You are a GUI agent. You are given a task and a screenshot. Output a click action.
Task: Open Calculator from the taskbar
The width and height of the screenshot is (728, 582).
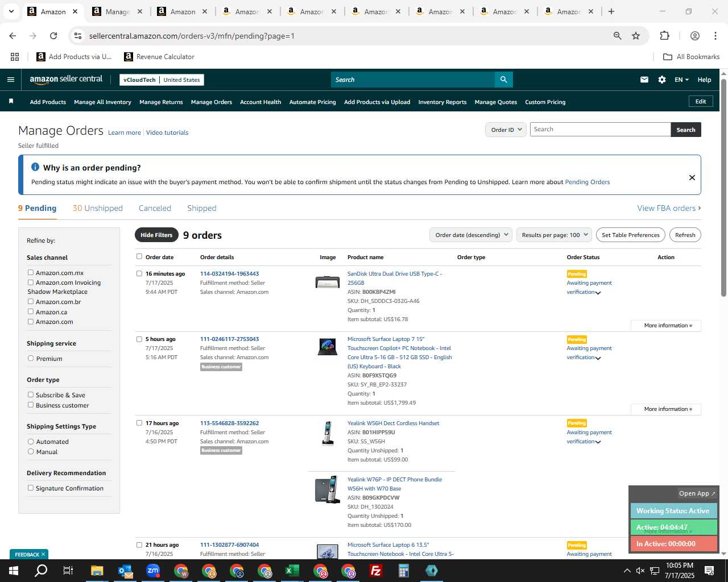pyautogui.click(x=404, y=571)
